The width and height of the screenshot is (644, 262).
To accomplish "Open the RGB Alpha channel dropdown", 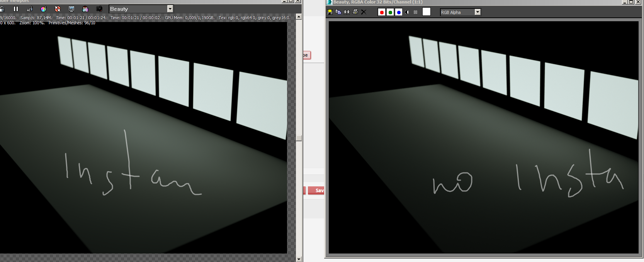I will click(x=460, y=12).
